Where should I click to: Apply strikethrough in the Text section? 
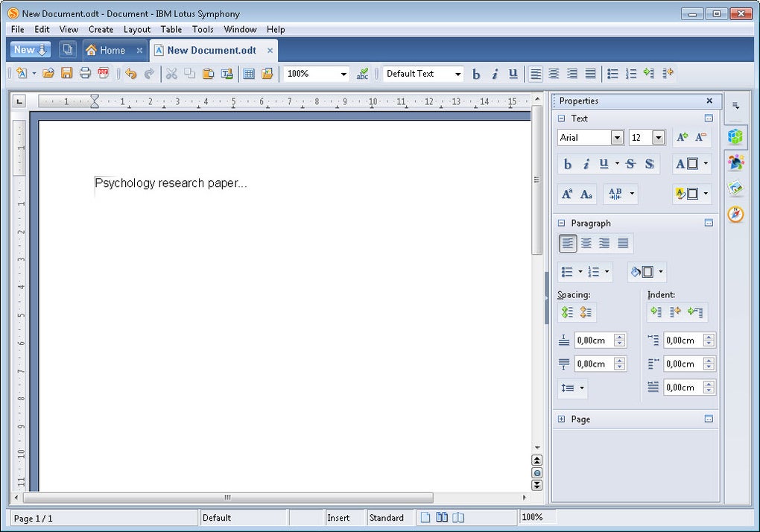[x=630, y=164]
